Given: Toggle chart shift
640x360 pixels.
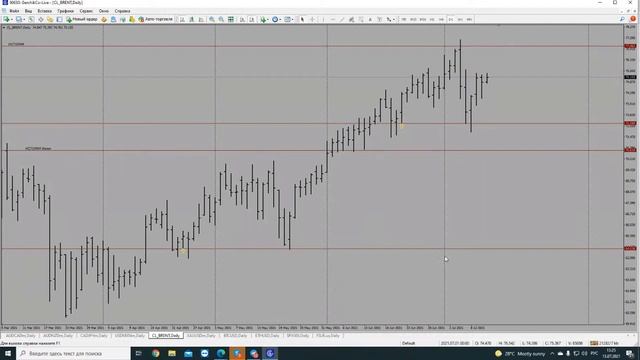Looking at the screenshot, I should pyautogui.click(x=252, y=19).
